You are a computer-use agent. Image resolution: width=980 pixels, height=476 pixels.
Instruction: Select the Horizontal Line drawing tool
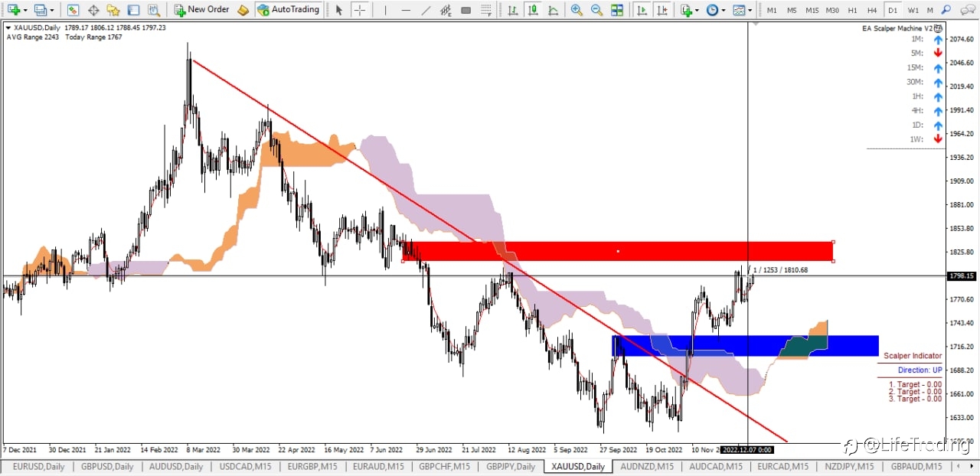tap(406, 10)
